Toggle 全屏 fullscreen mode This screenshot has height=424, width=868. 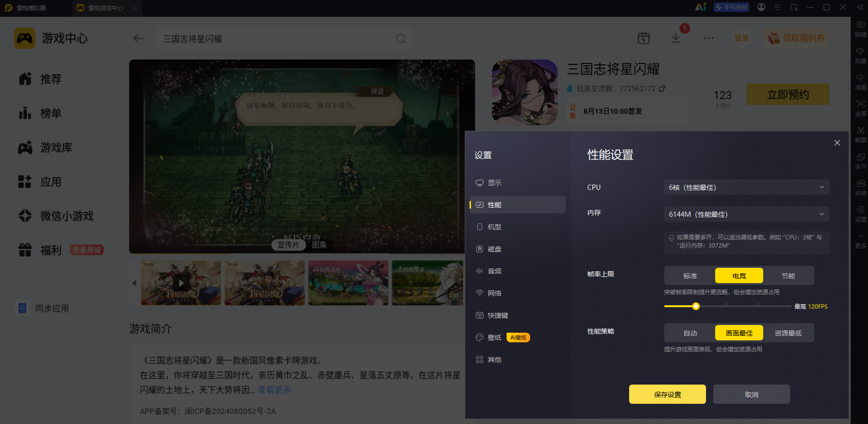(860, 108)
